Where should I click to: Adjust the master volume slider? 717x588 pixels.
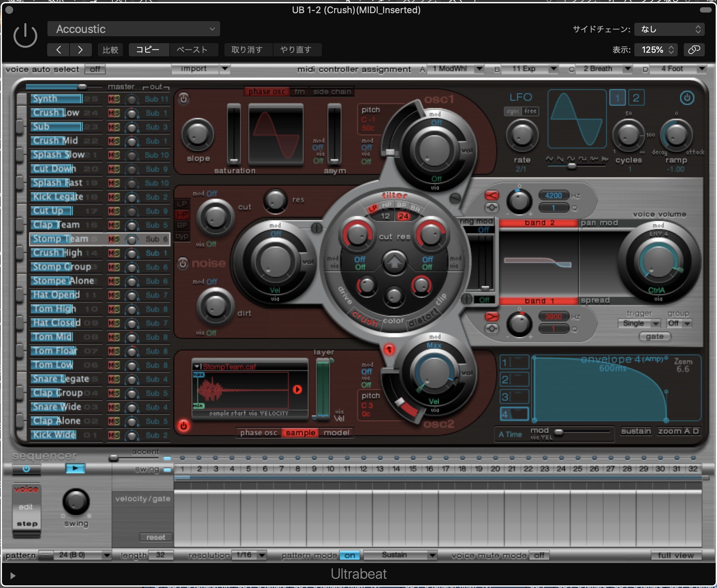[82, 87]
